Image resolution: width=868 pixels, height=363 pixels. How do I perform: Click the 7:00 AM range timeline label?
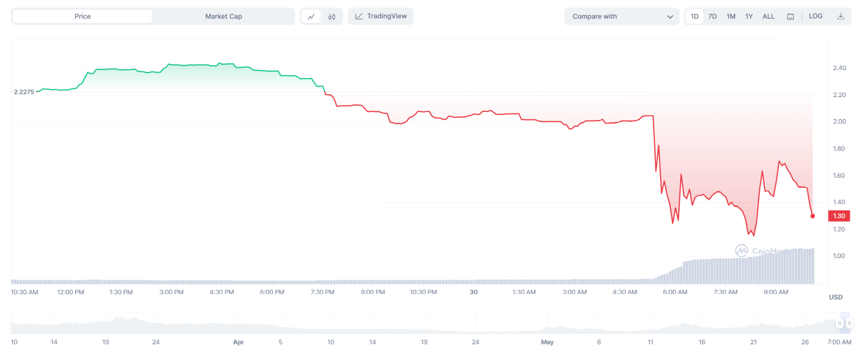839,342
